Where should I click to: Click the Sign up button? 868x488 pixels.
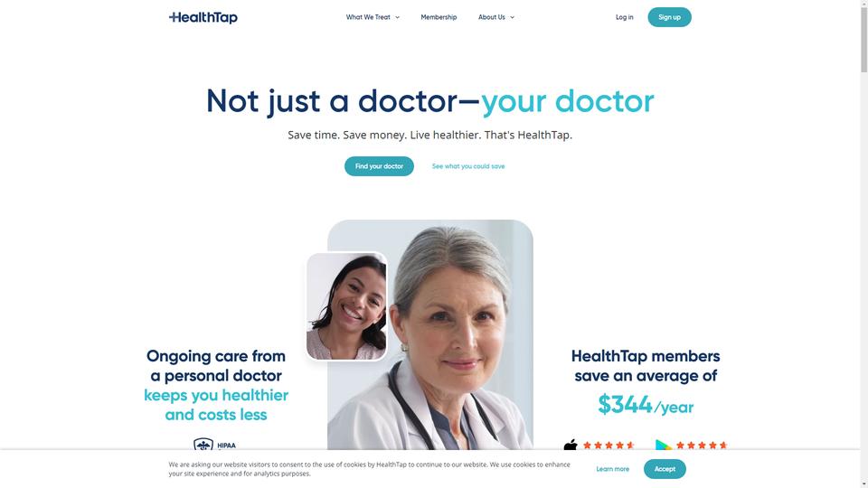pos(669,17)
